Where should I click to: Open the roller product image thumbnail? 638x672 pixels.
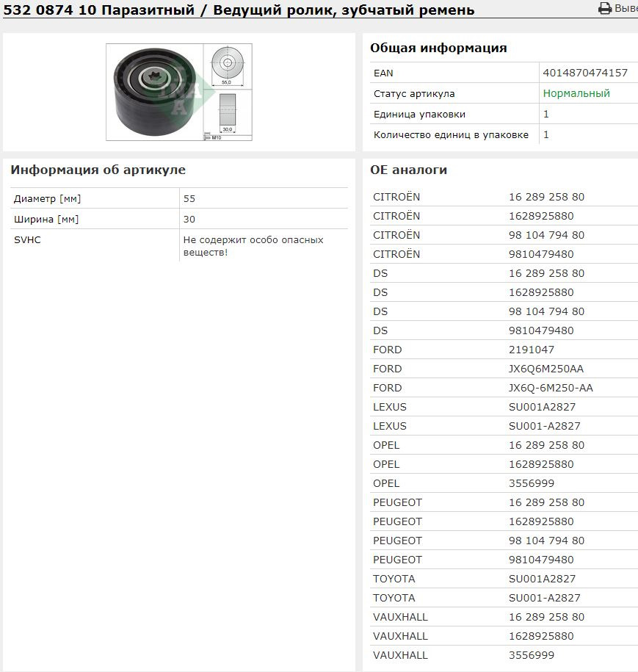click(x=179, y=92)
